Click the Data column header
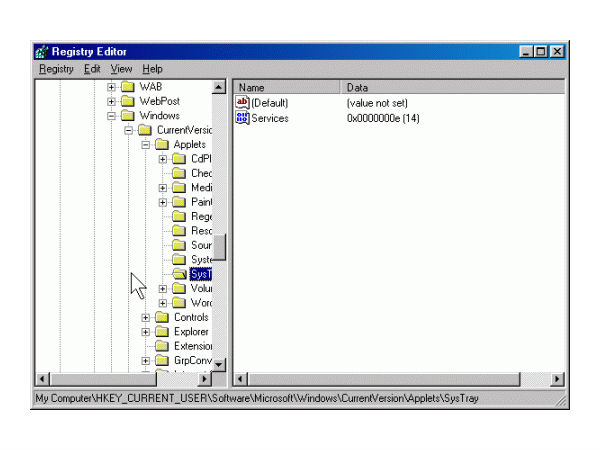This screenshot has height=450, width=600. pyautogui.click(x=452, y=88)
